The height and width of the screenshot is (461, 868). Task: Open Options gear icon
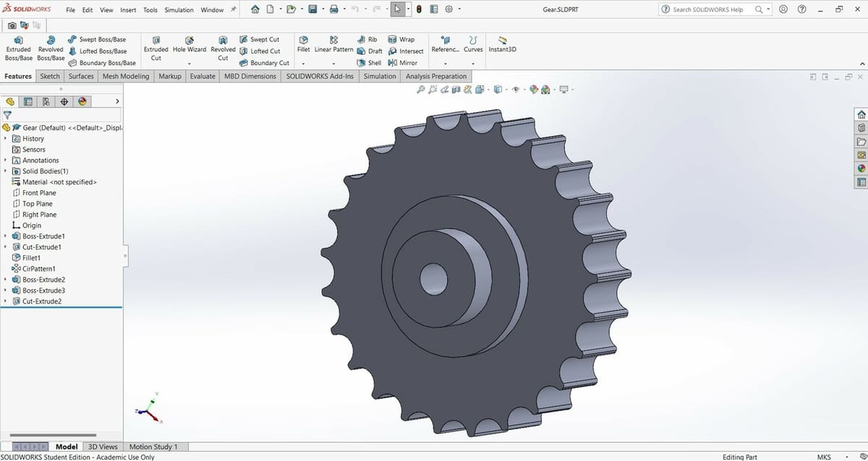point(448,9)
